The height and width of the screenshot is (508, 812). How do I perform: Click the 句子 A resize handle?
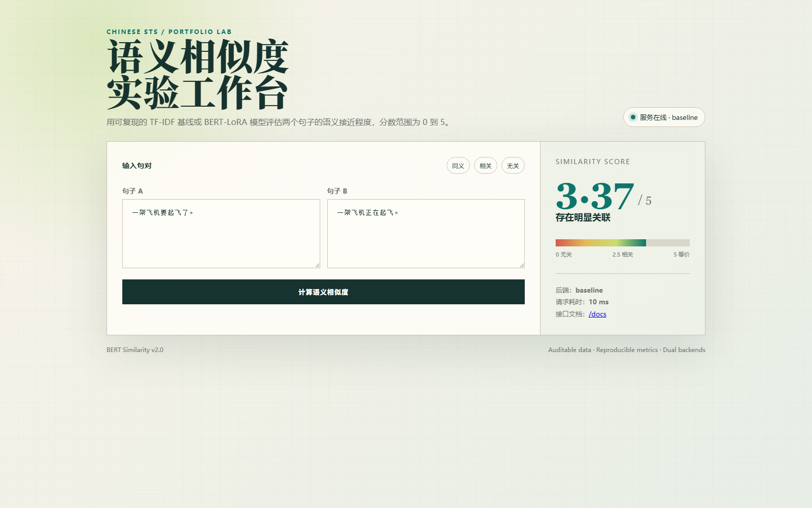317,265
